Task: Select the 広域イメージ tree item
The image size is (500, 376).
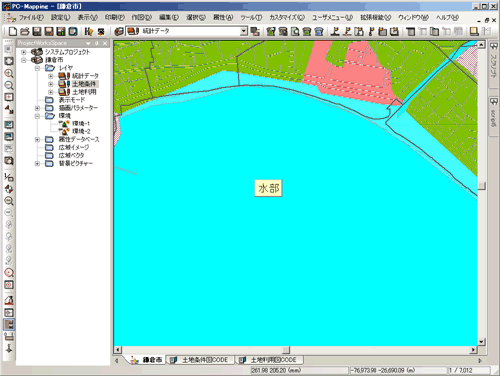Action: pos(74,147)
